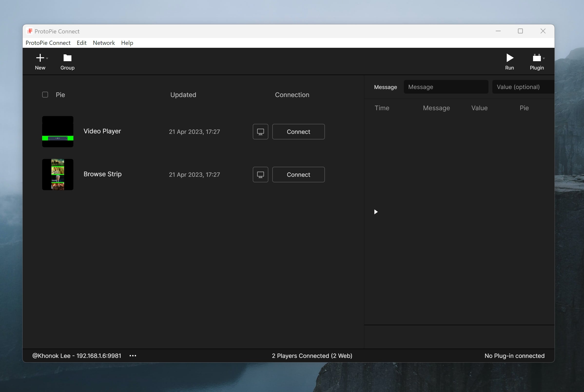Connect the Video Player pie
584x392 pixels.
click(298, 131)
